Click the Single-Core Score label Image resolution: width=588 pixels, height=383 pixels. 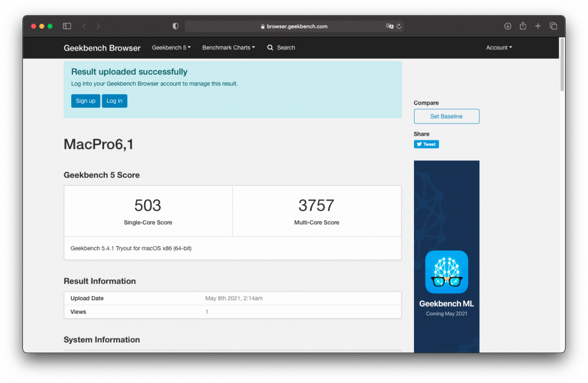148,222
